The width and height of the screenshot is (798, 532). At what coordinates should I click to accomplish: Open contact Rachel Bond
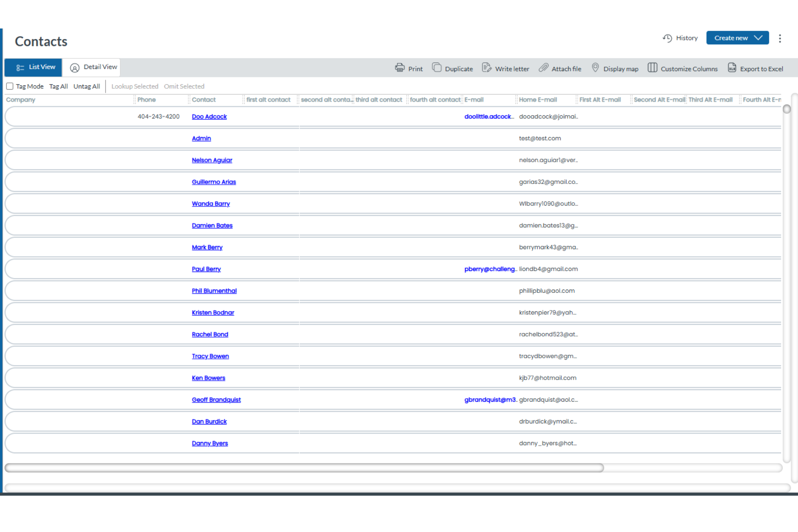click(x=210, y=334)
